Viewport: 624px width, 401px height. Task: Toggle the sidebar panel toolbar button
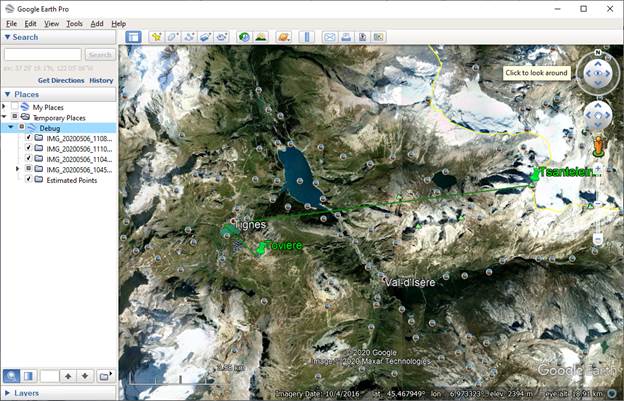tap(133, 37)
